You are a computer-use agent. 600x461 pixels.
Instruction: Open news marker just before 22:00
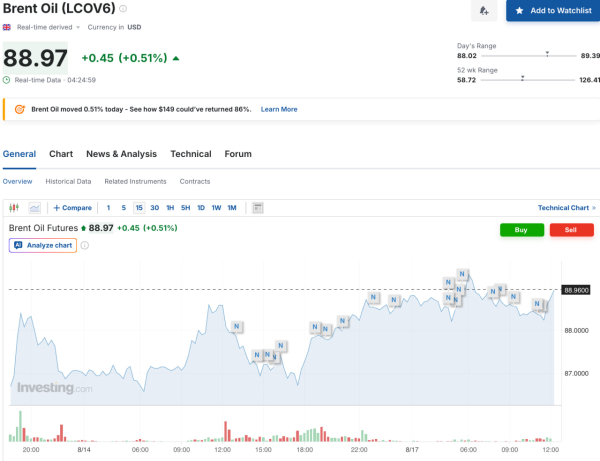(342, 321)
